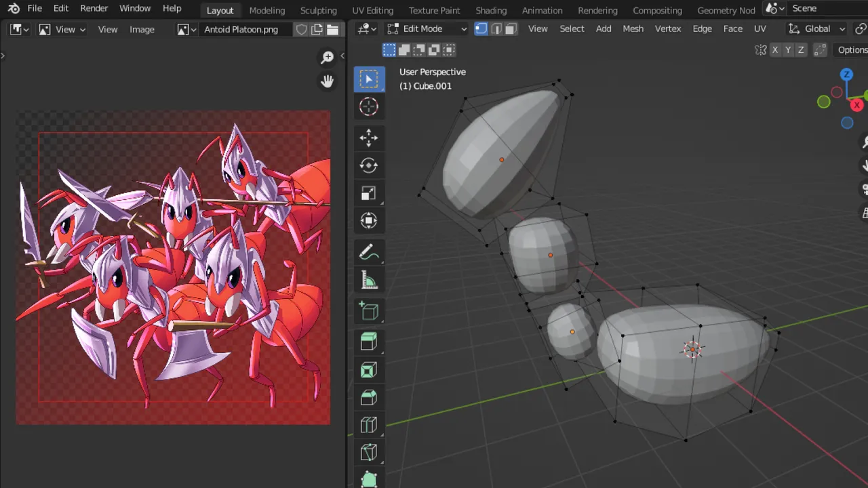Select the Select Box tool
Screen dimensions: 868x488
[369, 79]
